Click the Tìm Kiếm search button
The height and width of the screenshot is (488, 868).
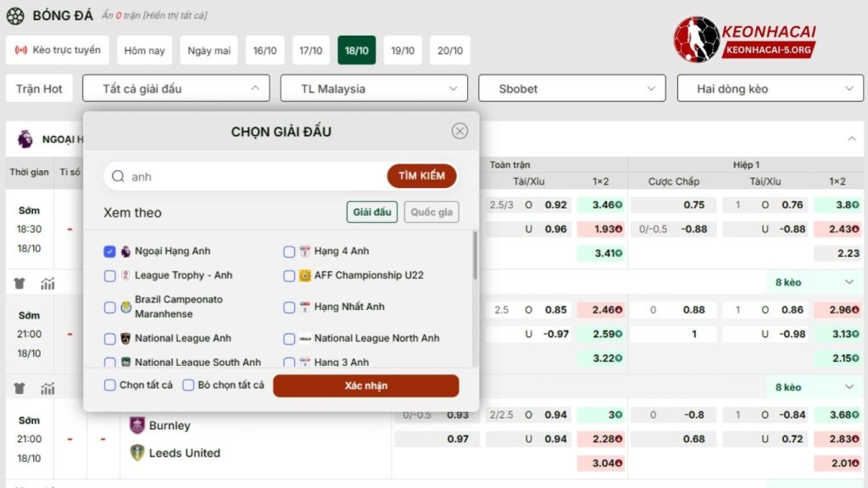[x=421, y=176]
